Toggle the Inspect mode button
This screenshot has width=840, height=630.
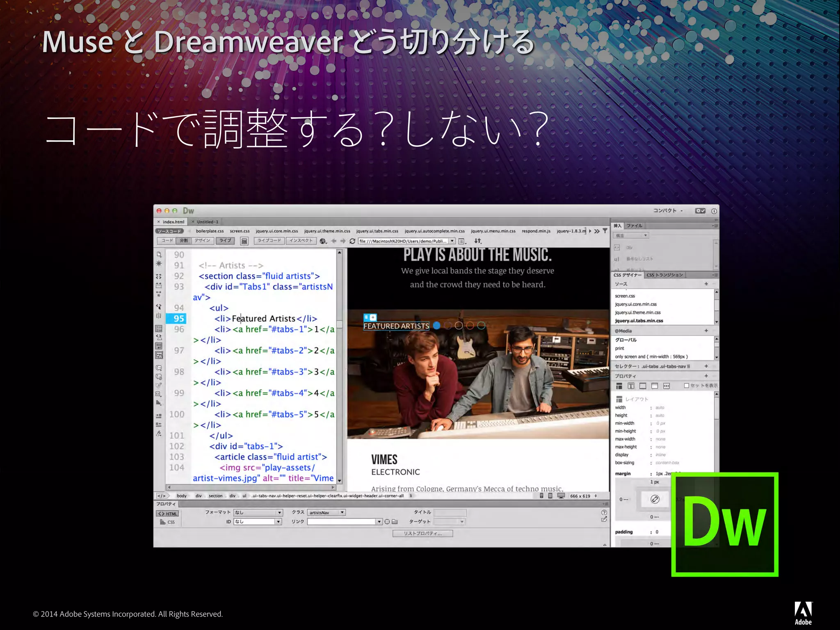click(301, 241)
